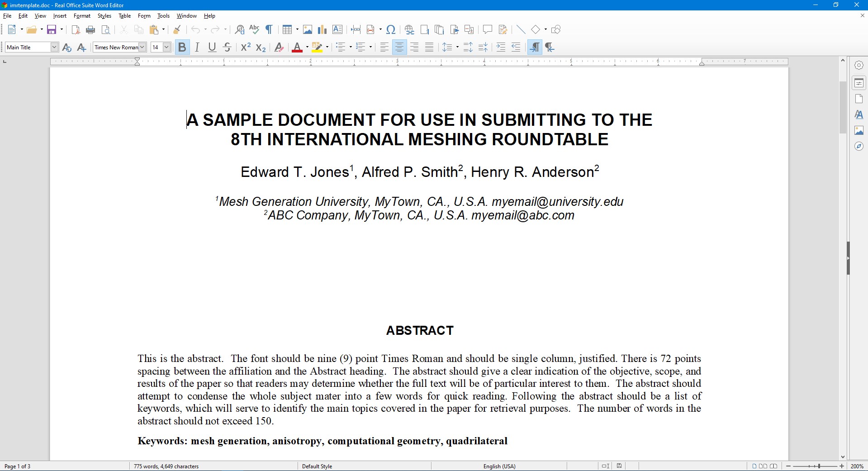868x471 pixels.
Task: Open Find and Replace
Action: [x=240, y=30]
